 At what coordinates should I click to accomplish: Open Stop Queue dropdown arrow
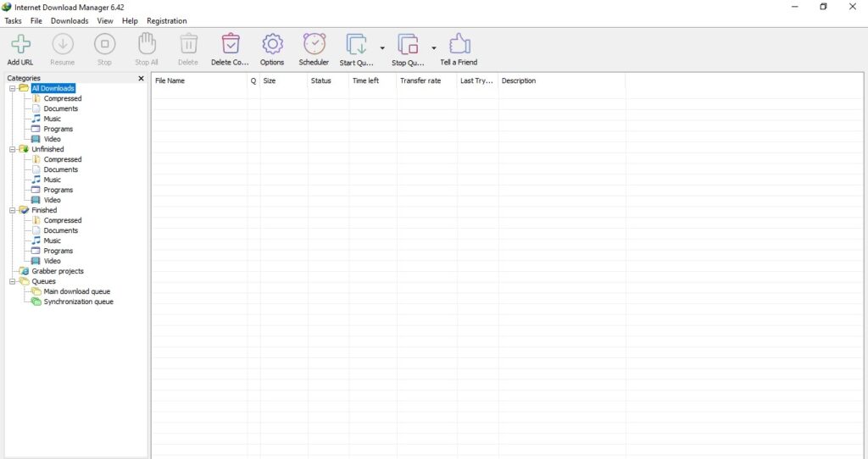coord(433,48)
